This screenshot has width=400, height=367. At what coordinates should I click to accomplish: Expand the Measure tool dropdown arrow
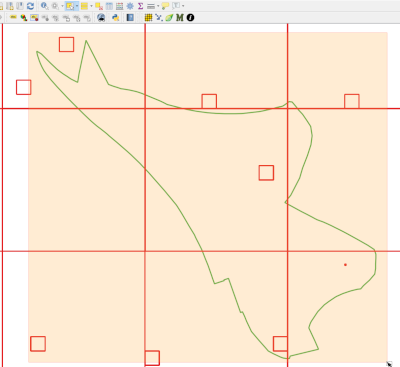pyautogui.click(x=158, y=6)
